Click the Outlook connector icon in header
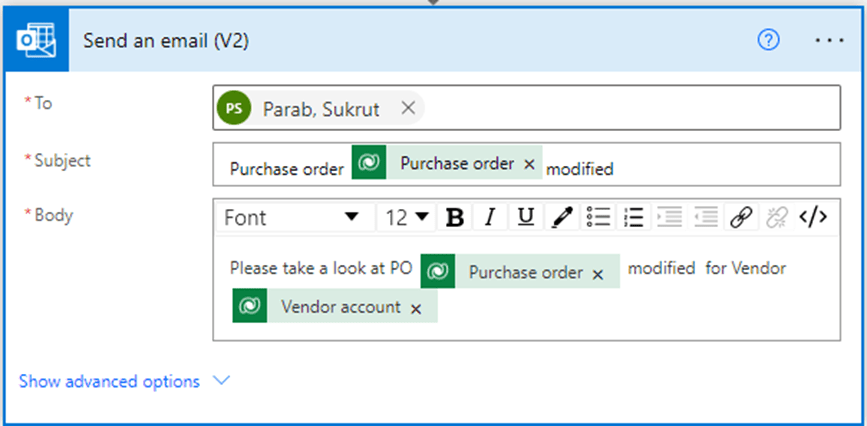The height and width of the screenshot is (426, 867). [x=34, y=41]
